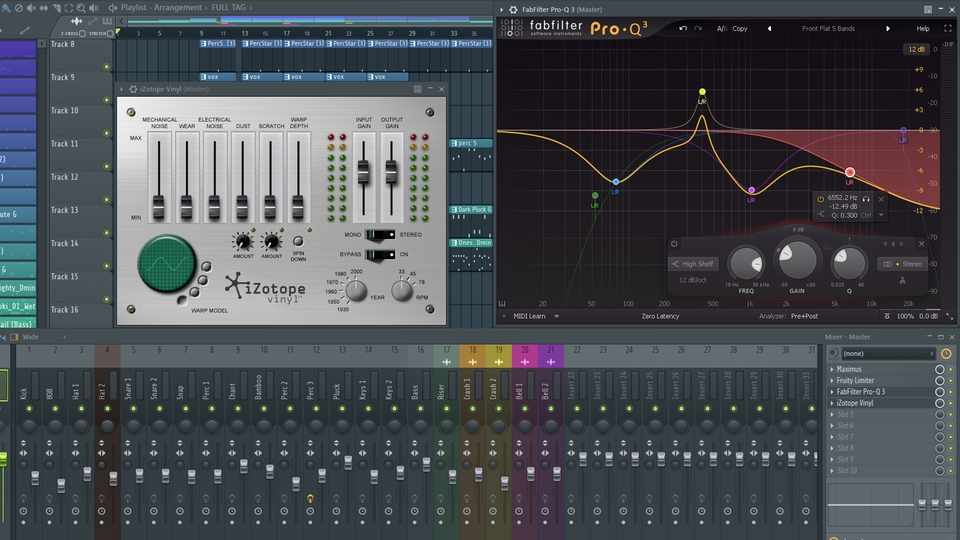The height and width of the screenshot is (540, 960).
Task: Open the Pro-Q 3 piano display icon
Action: (x=502, y=303)
